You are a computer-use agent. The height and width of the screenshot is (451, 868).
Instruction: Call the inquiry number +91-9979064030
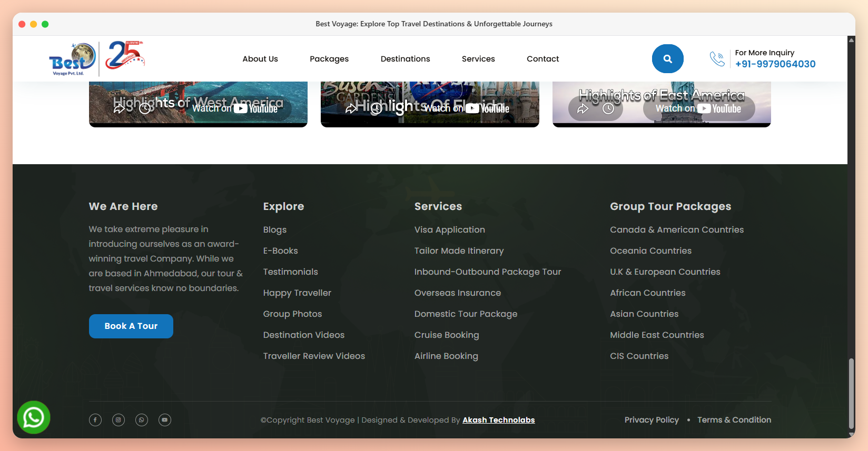pyautogui.click(x=775, y=64)
